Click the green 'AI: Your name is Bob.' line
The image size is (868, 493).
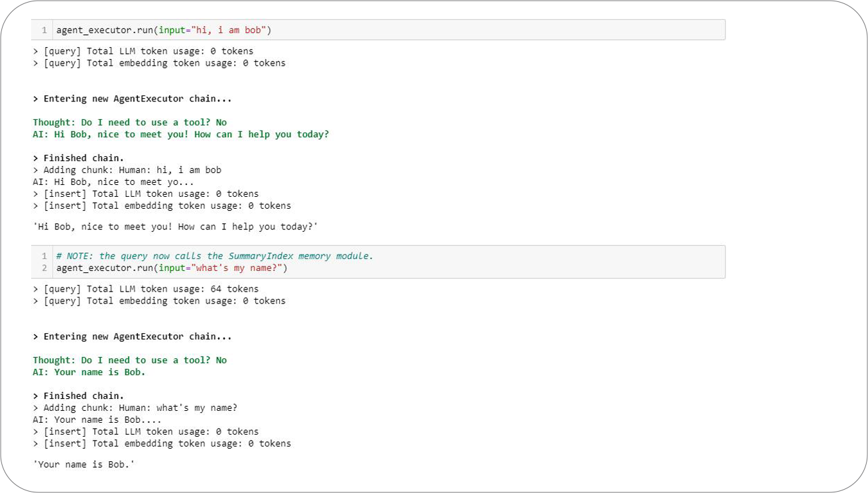pyautogui.click(x=90, y=372)
